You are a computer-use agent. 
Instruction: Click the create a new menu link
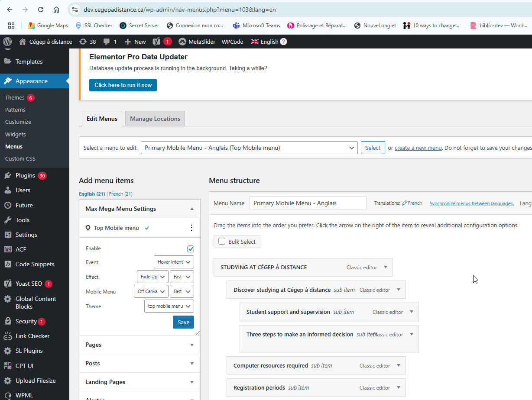click(418, 148)
